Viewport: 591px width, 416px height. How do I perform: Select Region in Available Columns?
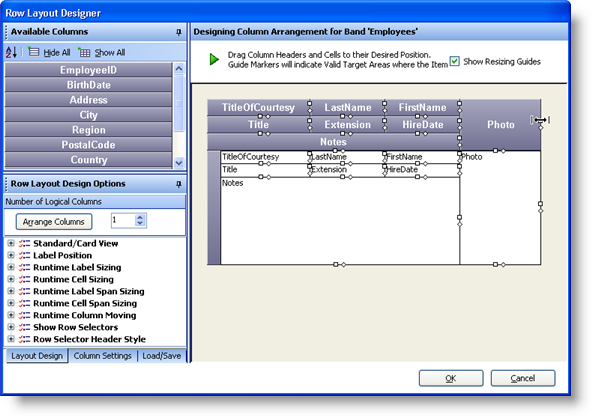coord(89,130)
